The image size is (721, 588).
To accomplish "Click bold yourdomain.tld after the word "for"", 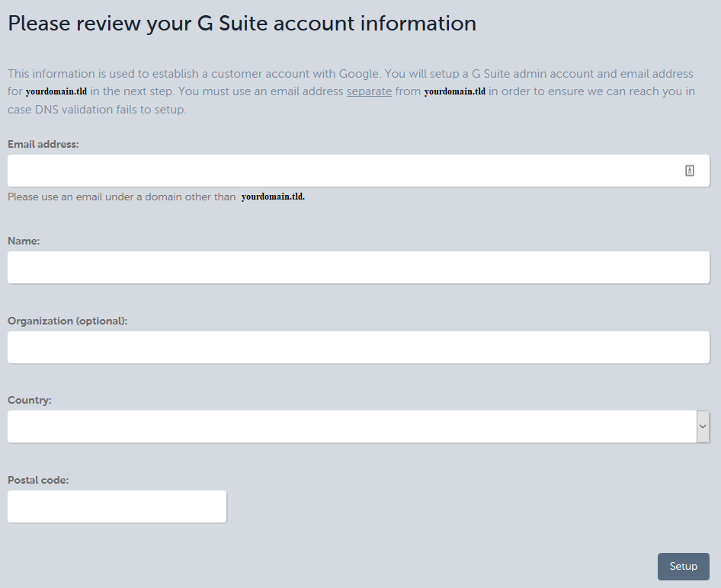I will pos(56,91).
